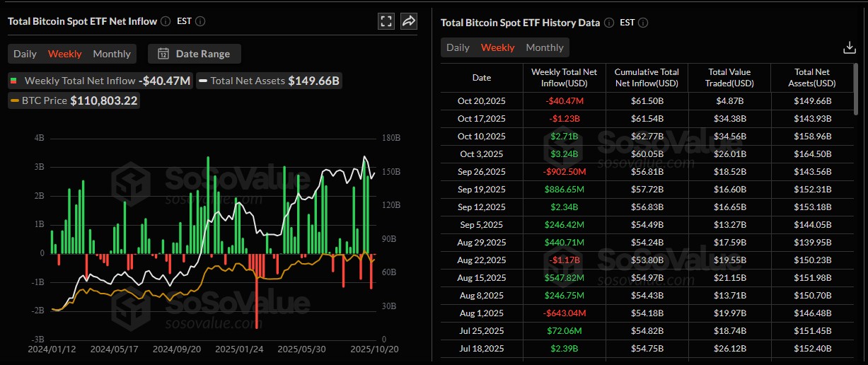Click Cumulative Total Net Inflow column header

(x=646, y=78)
